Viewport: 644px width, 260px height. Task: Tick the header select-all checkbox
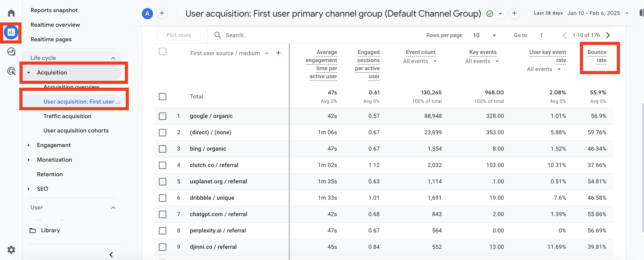pyautogui.click(x=162, y=51)
